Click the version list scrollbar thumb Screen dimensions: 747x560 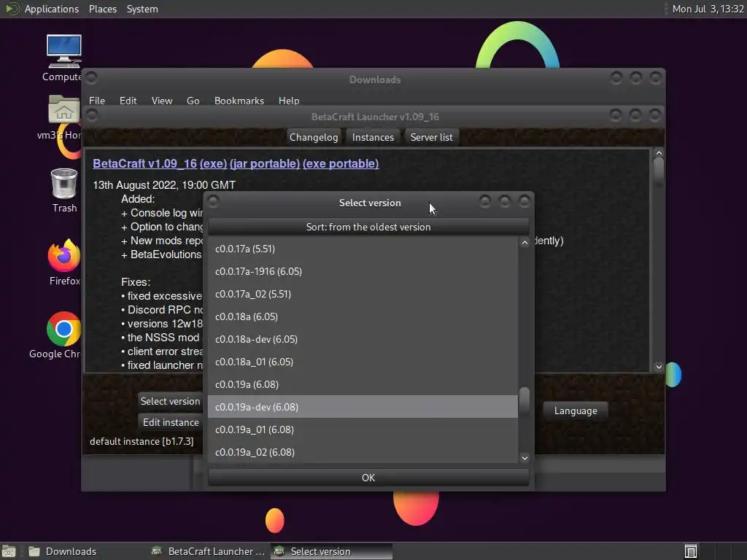point(525,402)
